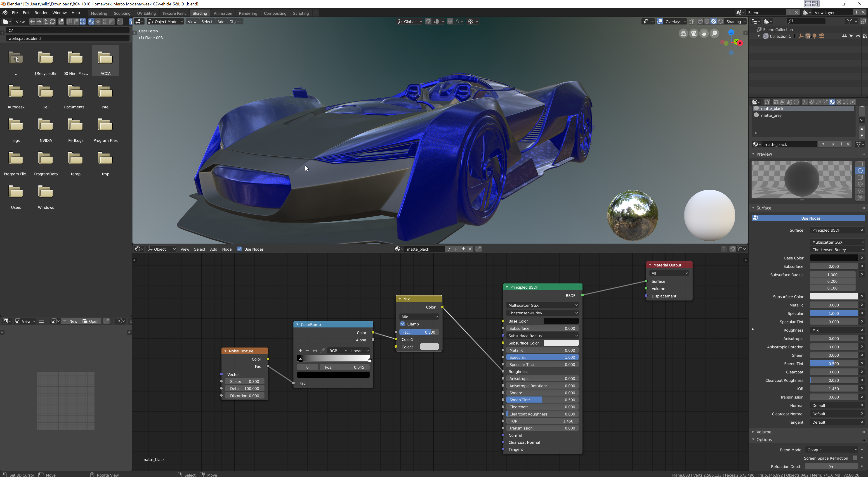
Task: Switch viewport to rendered shading mode
Action: coord(720,21)
